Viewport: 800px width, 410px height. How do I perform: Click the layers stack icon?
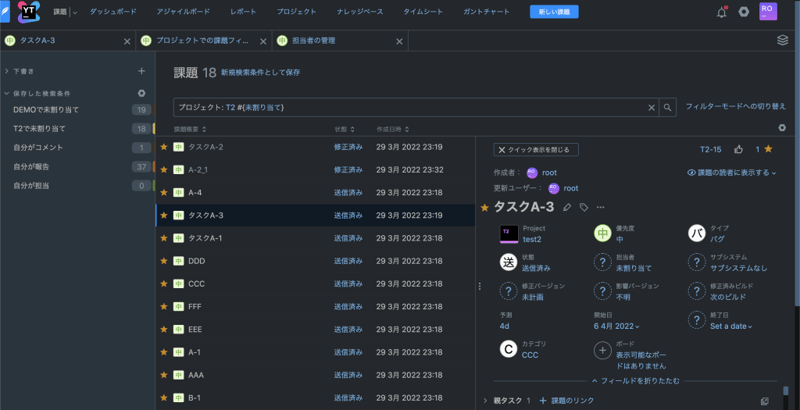coord(782,40)
